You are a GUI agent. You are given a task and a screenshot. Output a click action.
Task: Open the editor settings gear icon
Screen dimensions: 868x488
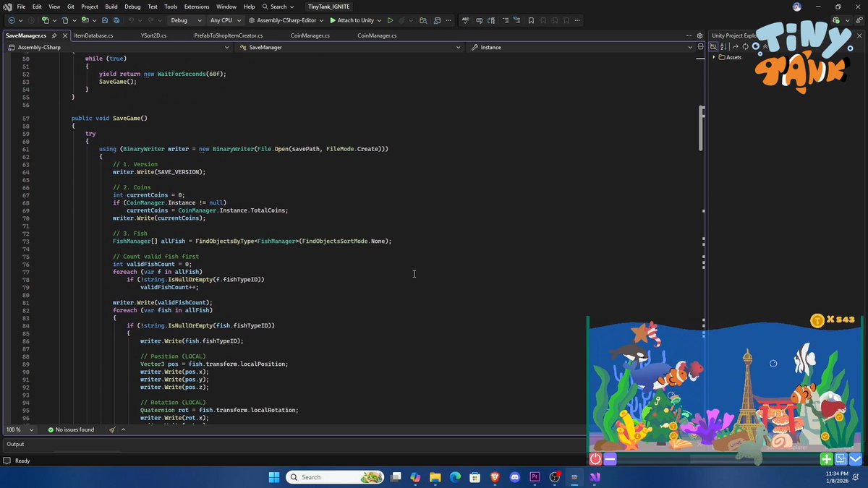(x=699, y=35)
